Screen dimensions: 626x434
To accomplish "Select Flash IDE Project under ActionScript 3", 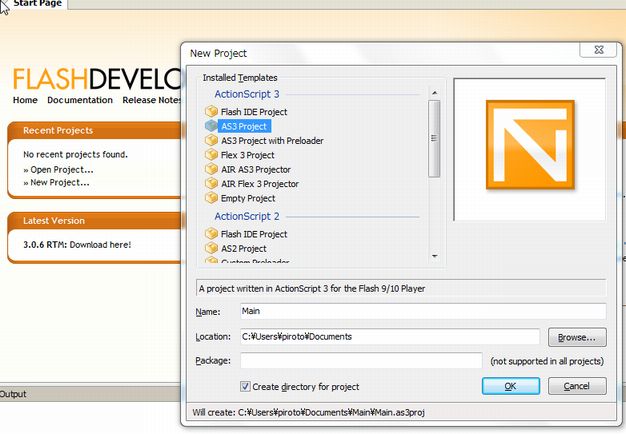I will pos(254,112).
